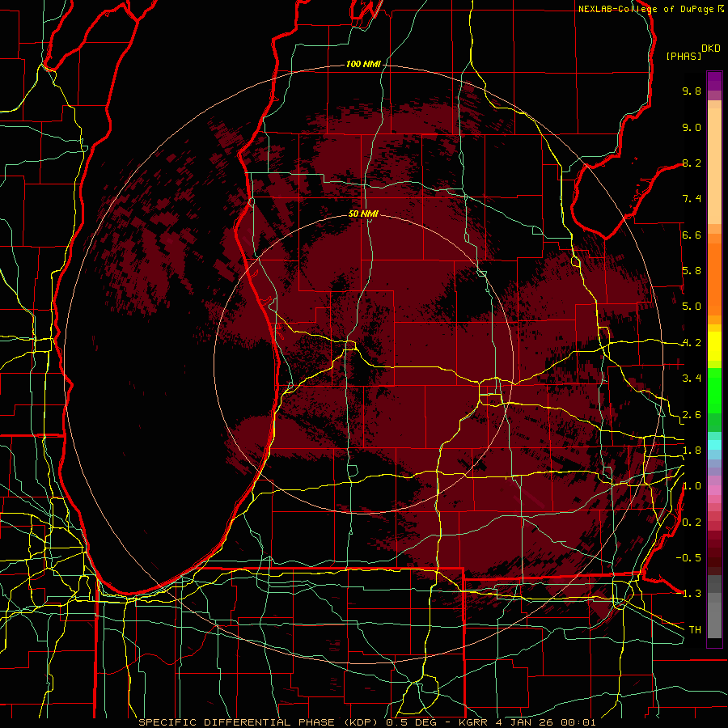The height and width of the screenshot is (728, 728).
Task: Pick the green band of the color bar
Action: tap(714, 390)
